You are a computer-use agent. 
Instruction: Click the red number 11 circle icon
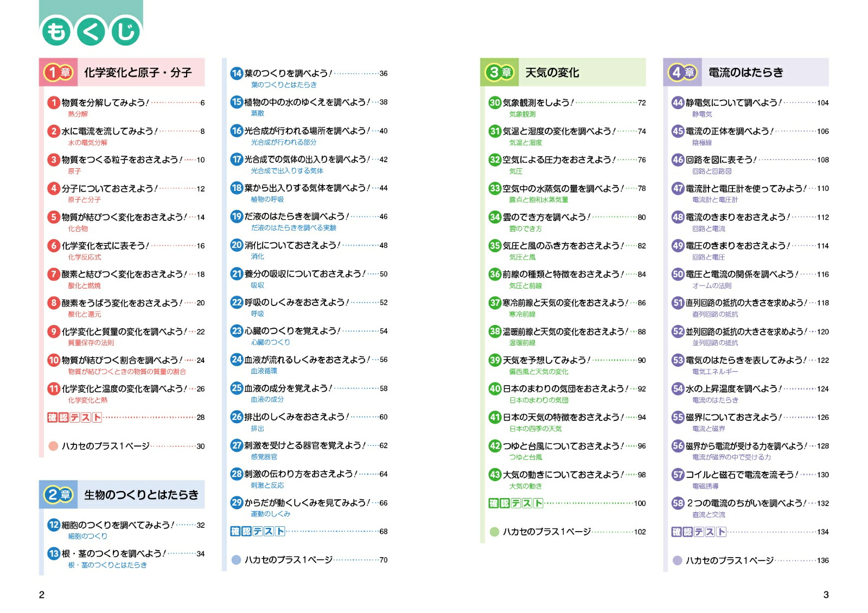tap(54, 388)
